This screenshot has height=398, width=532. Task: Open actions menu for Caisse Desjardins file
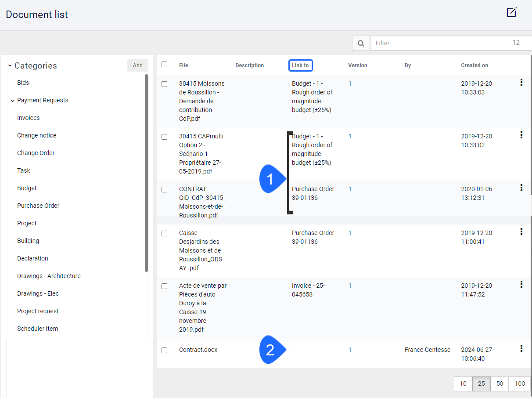pos(521,232)
